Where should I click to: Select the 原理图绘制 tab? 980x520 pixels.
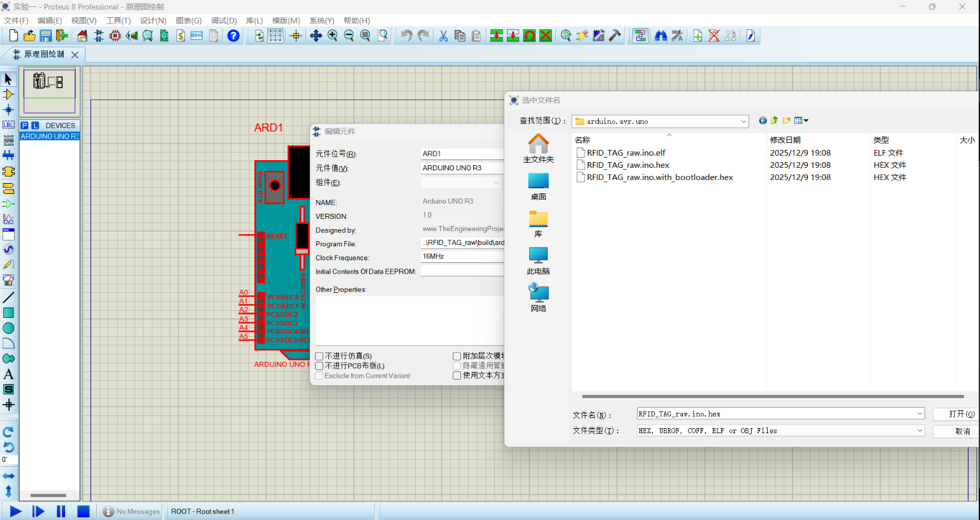click(x=44, y=54)
